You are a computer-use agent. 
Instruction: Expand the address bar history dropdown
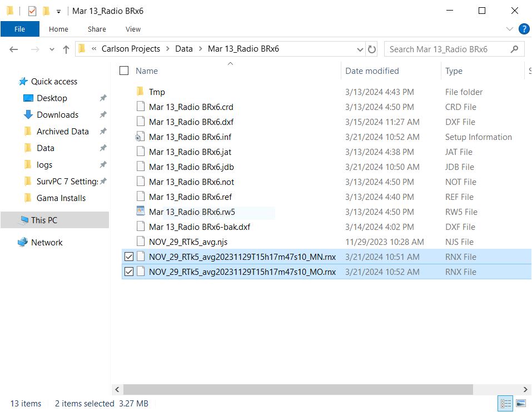click(x=360, y=49)
